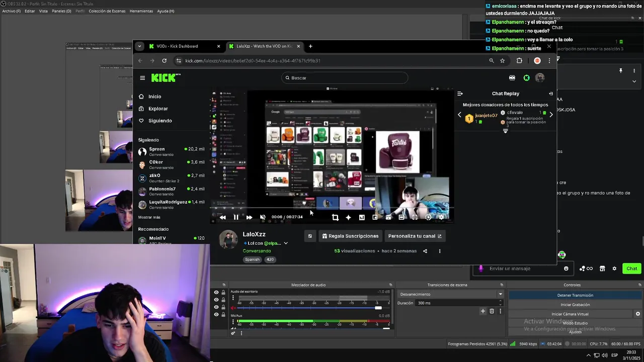Open the Kick profile avatar menu
The height and width of the screenshot is (362, 644).
tap(540, 78)
